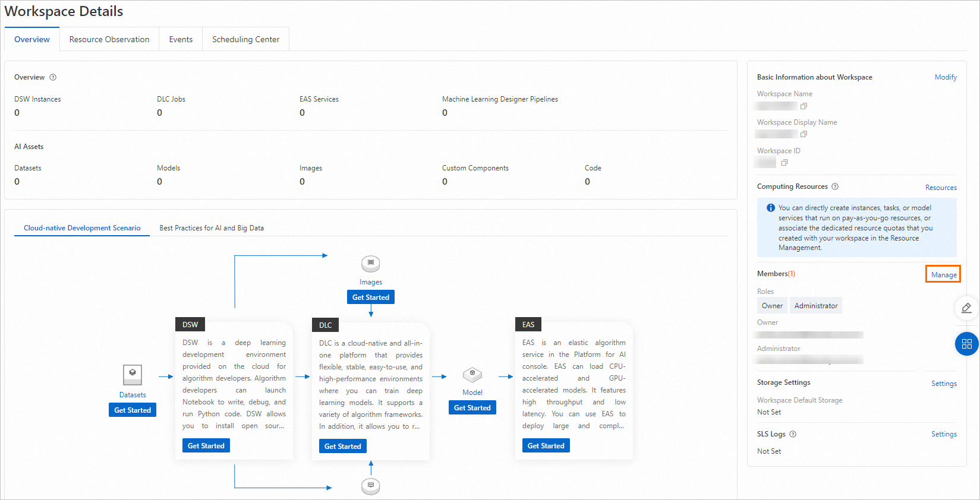Open SLS Logs Settings link
The width and height of the screenshot is (980, 500).
pos(944,434)
